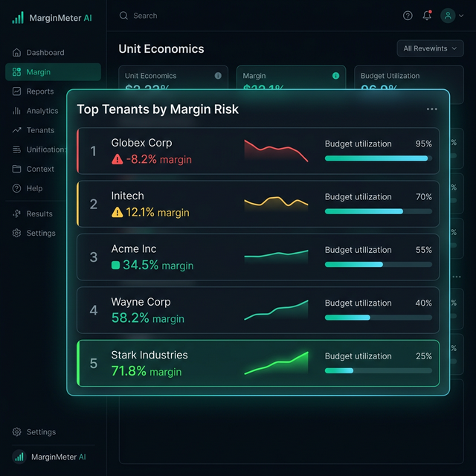Image resolution: width=476 pixels, height=476 pixels.
Task: Open the Wayne Corp tenant row
Action: click(x=258, y=310)
